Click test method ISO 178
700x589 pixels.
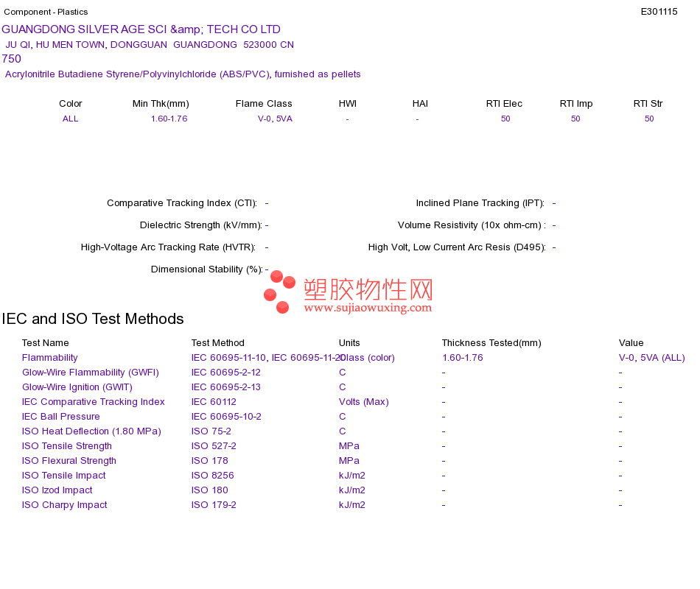point(210,461)
